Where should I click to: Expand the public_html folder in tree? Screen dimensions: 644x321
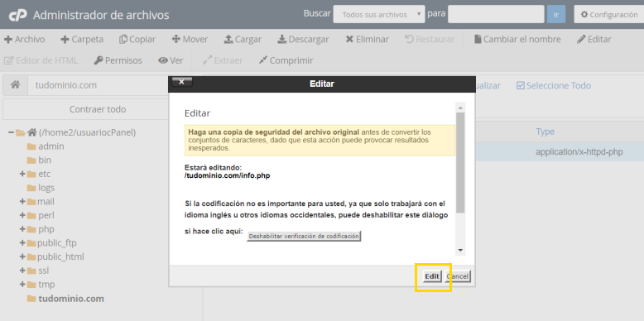coord(22,257)
